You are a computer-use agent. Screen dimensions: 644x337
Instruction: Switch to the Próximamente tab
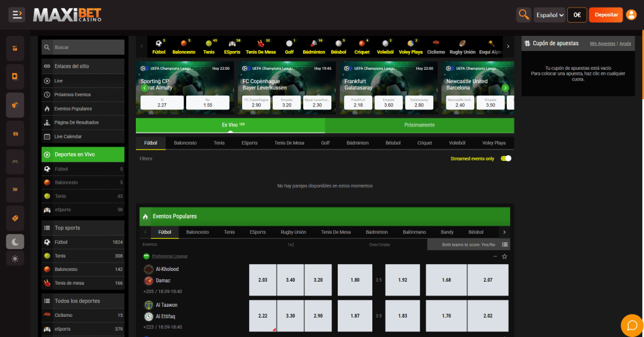point(419,125)
